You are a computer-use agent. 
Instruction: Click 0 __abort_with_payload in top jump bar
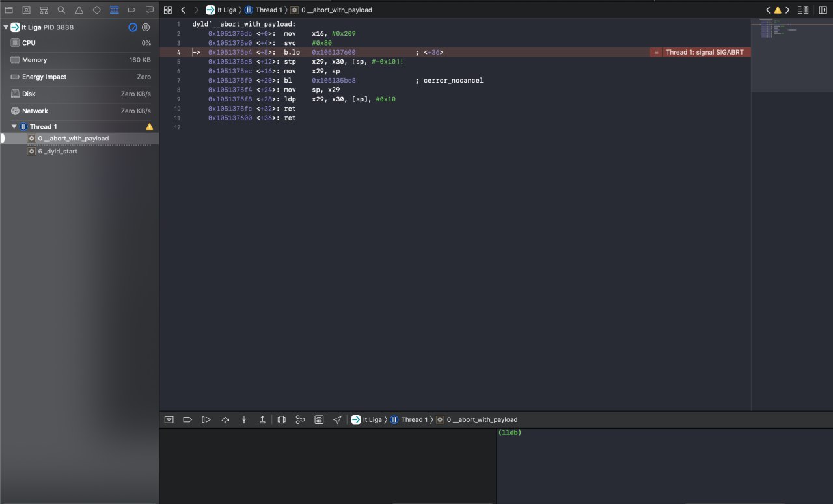pyautogui.click(x=331, y=10)
